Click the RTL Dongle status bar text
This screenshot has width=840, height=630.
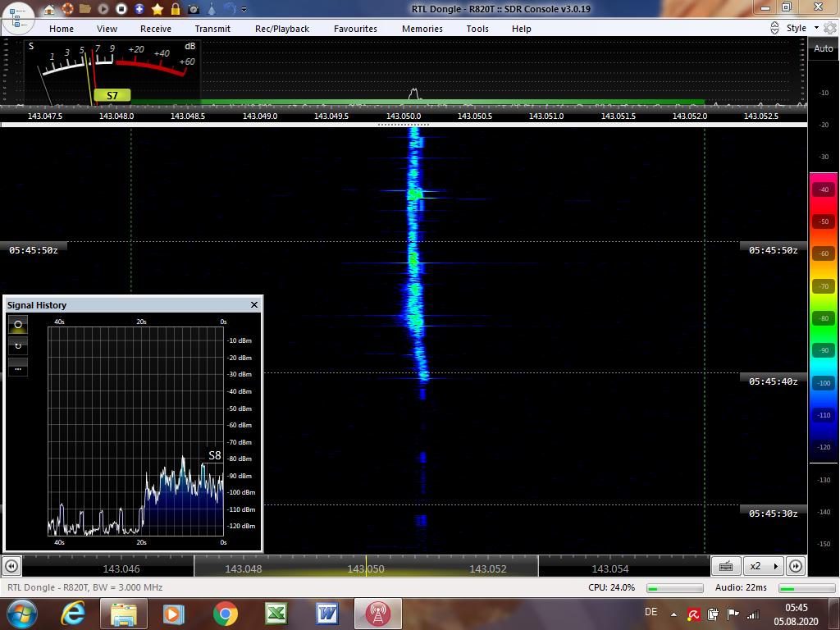click(85, 587)
